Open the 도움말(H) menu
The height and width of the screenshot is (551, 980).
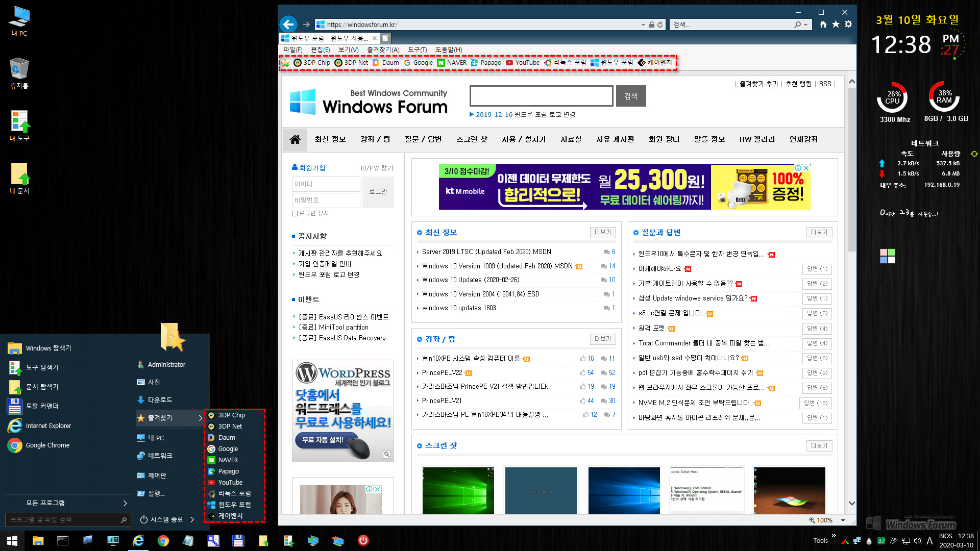click(x=449, y=50)
